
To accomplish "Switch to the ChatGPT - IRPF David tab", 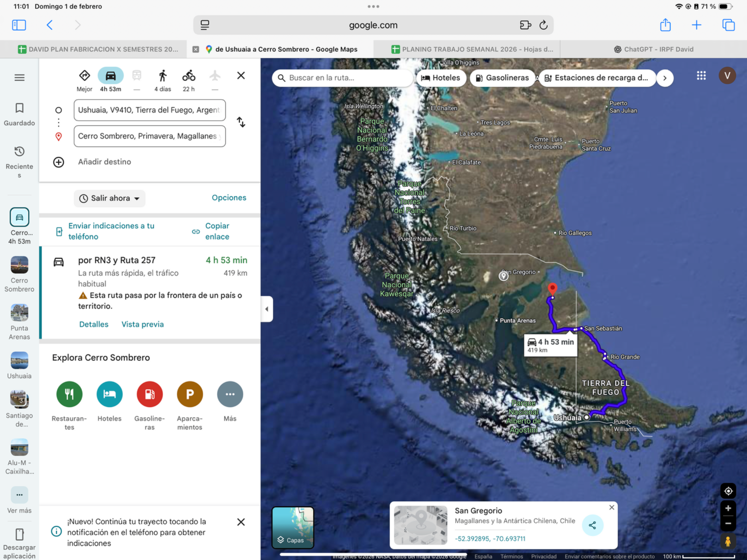I will (654, 49).
